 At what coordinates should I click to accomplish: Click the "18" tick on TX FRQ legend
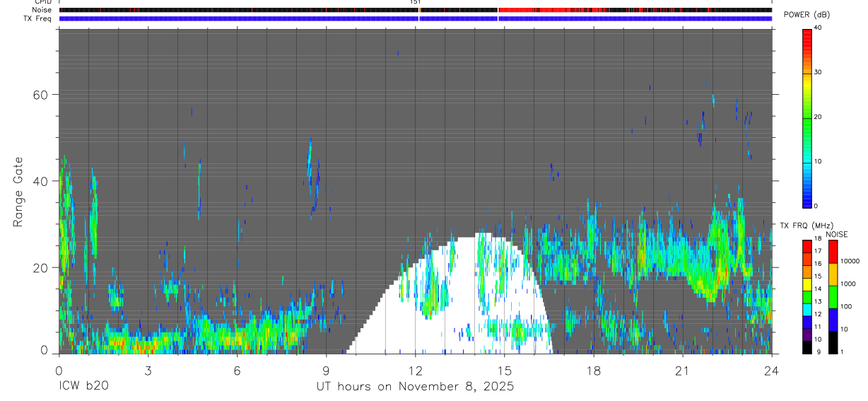(x=818, y=239)
